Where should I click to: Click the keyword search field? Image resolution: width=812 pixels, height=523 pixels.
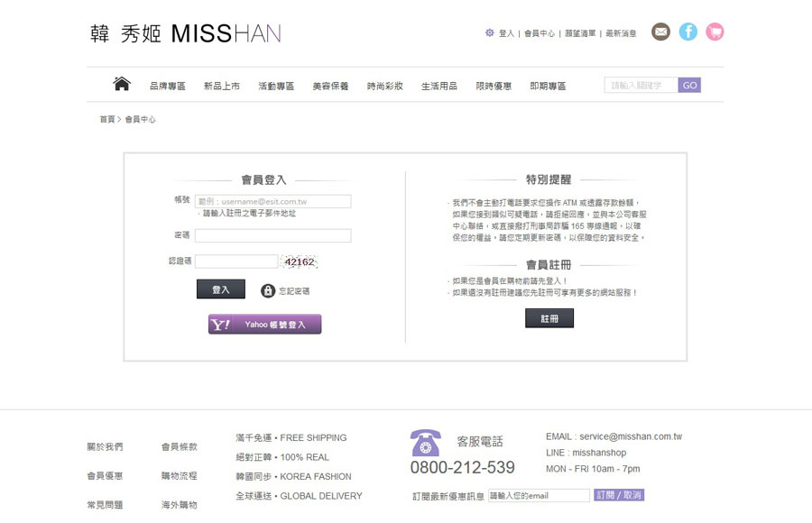pyautogui.click(x=641, y=86)
